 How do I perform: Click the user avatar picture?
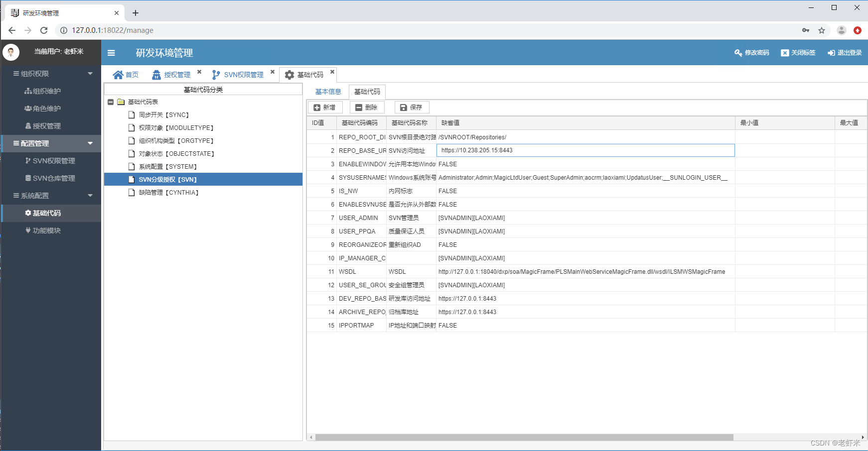11,52
